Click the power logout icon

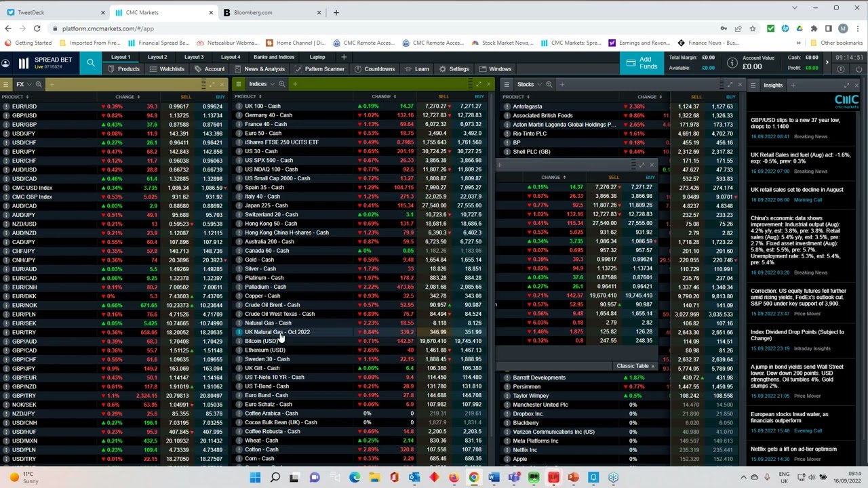[x=859, y=69]
